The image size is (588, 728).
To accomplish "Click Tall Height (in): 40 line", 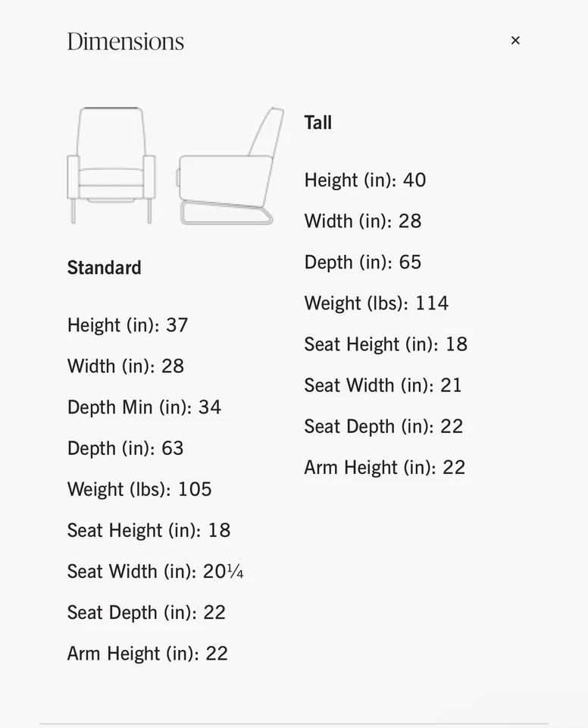I will (x=365, y=180).
